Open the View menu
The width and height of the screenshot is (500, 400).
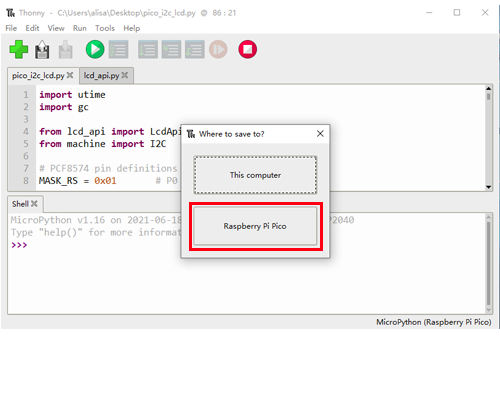[56, 28]
